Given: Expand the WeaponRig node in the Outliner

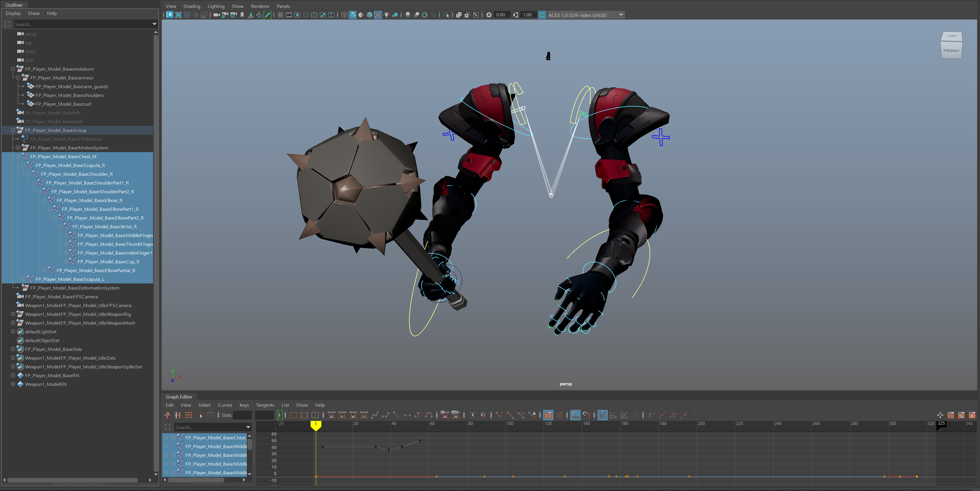Looking at the screenshot, I should [x=13, y=314].
